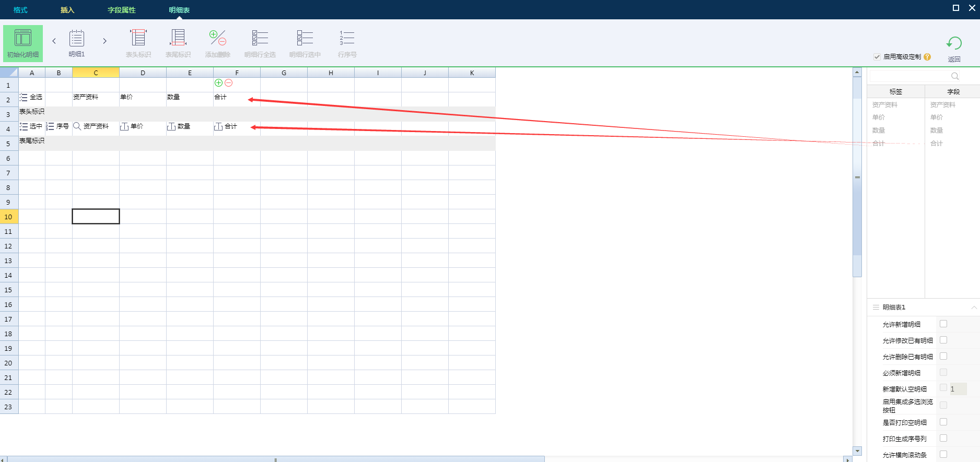Click the 添加删除 add/delete tool icon

coord(218,39)
